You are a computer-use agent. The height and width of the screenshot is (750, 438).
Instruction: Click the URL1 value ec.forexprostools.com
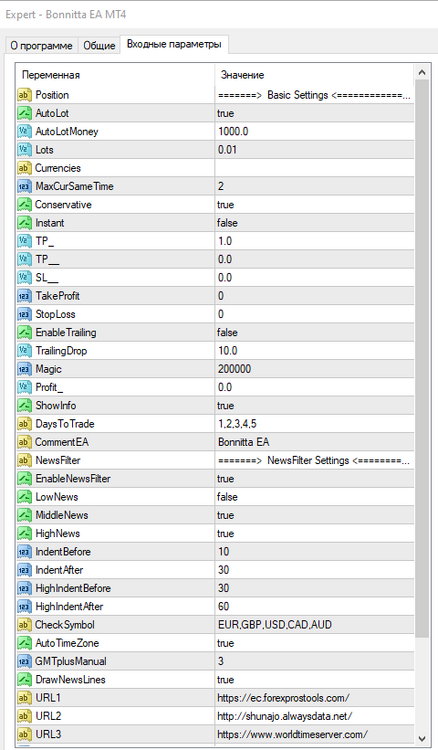click(x=283, y=698)
